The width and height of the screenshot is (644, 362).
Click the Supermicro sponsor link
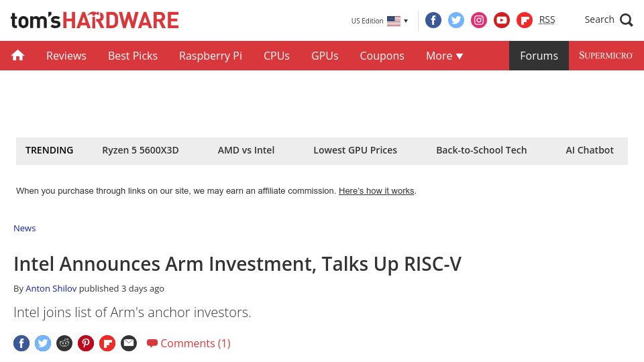click(606, 56)
